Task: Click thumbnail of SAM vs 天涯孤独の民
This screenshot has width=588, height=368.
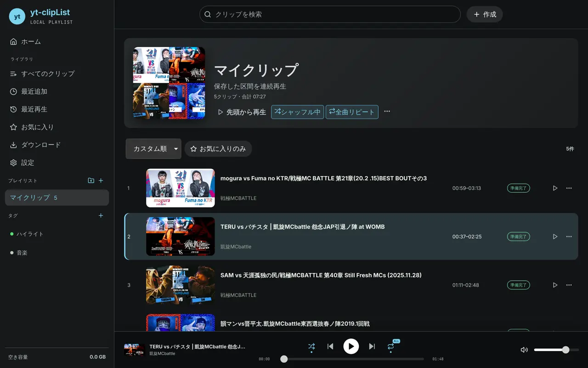Action: tap(181, 285)
